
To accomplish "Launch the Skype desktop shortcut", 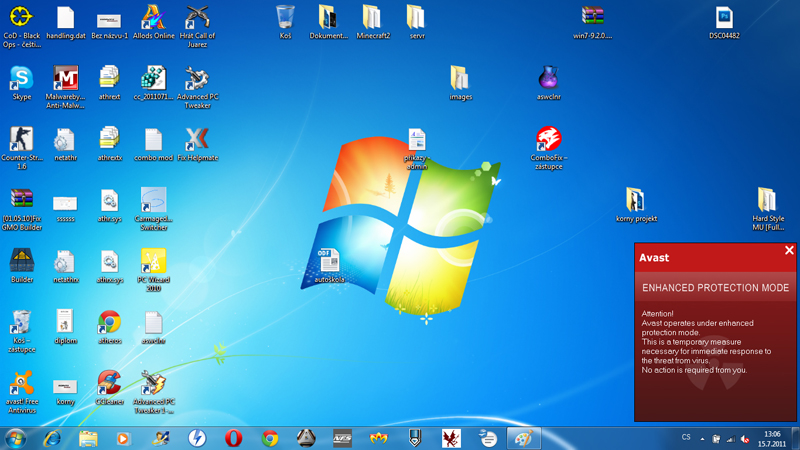I will [21, 78].
